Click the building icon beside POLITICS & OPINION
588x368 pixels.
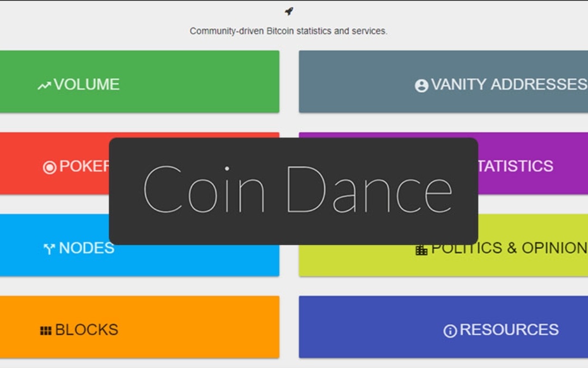pos(421,250)
